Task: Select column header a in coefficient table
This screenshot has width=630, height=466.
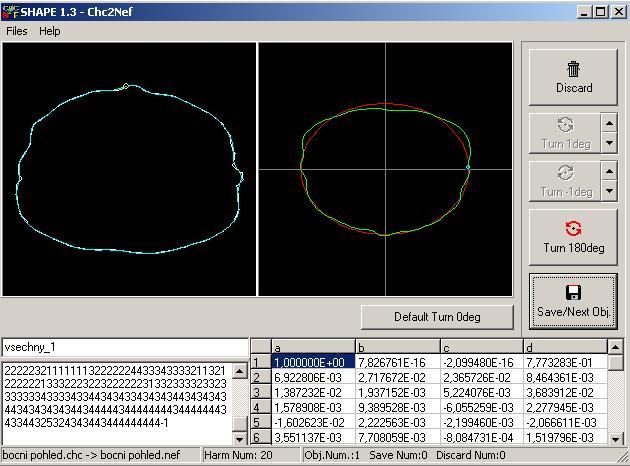Action: pos(313,347)
